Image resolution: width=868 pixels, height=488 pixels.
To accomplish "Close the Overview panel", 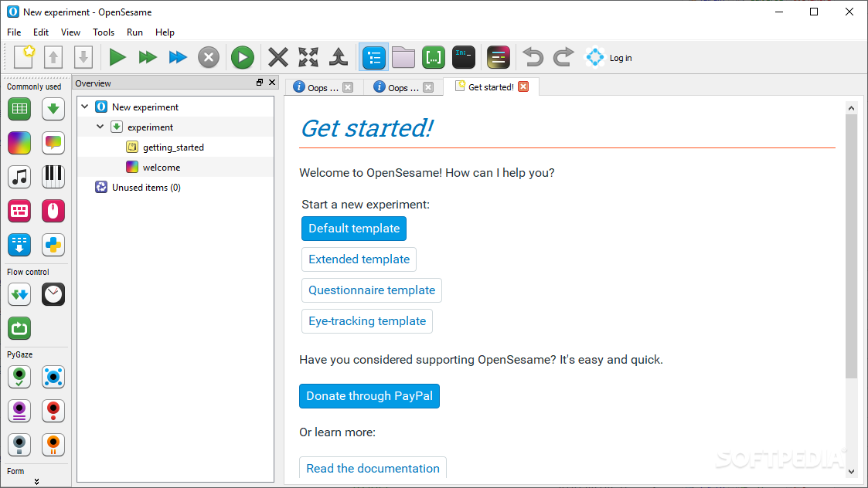I will 272,83.
